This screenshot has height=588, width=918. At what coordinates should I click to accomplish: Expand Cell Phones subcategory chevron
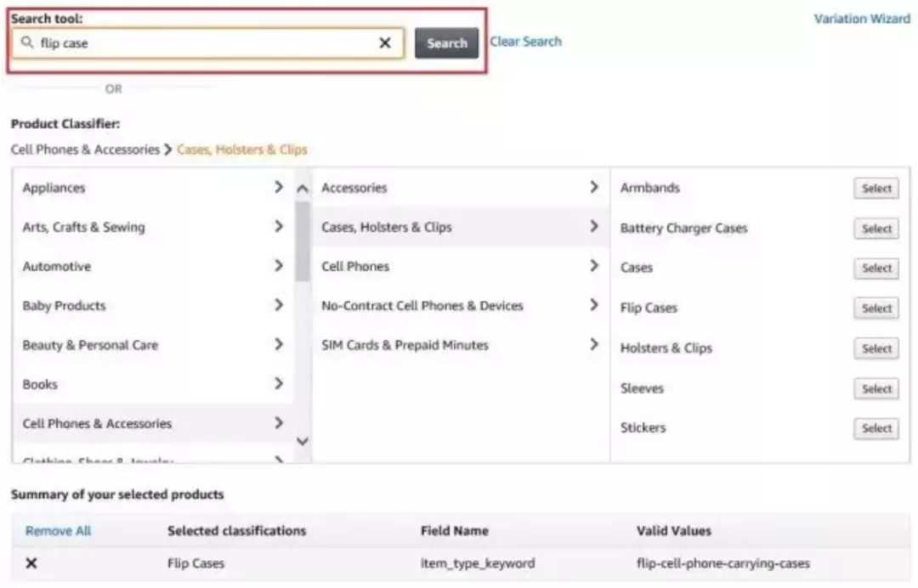pos(593,266)
